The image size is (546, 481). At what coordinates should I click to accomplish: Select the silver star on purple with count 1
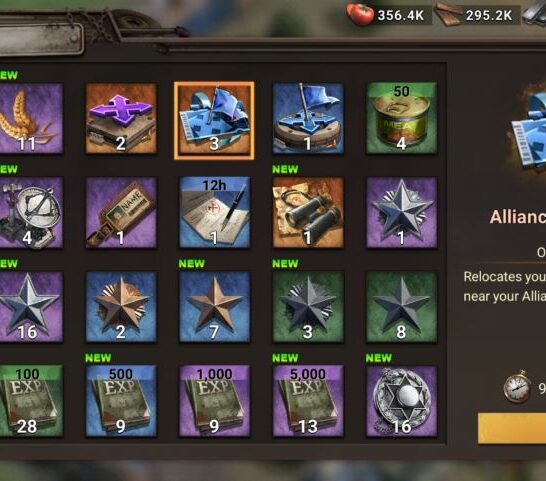(x=401, y=213)
